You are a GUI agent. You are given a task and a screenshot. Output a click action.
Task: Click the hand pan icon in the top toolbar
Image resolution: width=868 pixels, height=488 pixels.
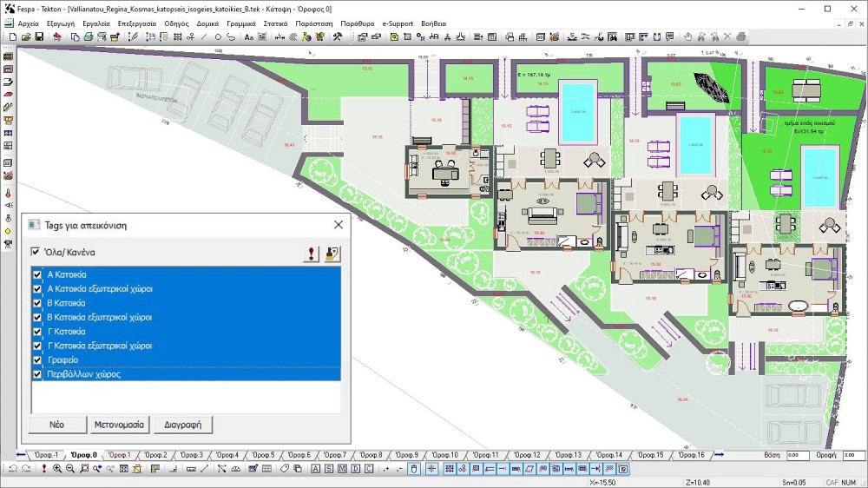pos(687,37)
